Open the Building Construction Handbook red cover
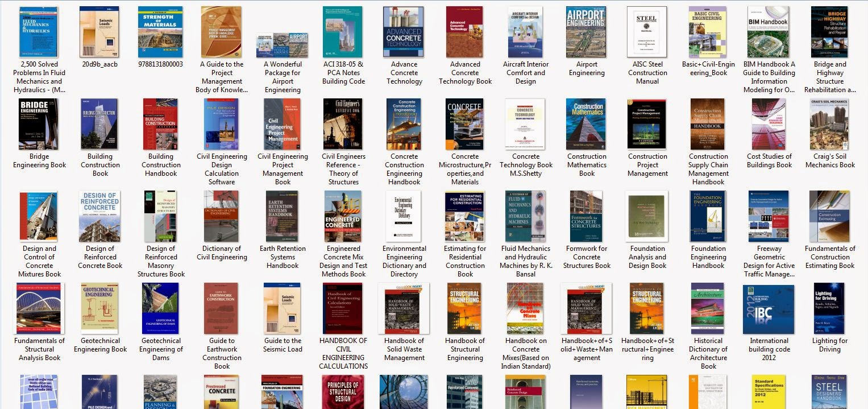 (x=160, y=124)
